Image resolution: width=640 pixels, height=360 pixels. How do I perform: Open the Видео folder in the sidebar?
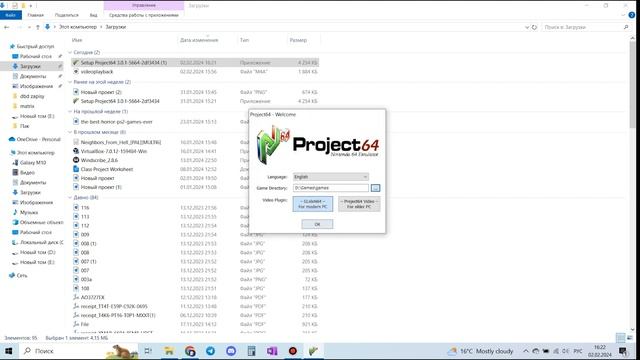pos(27,173)
